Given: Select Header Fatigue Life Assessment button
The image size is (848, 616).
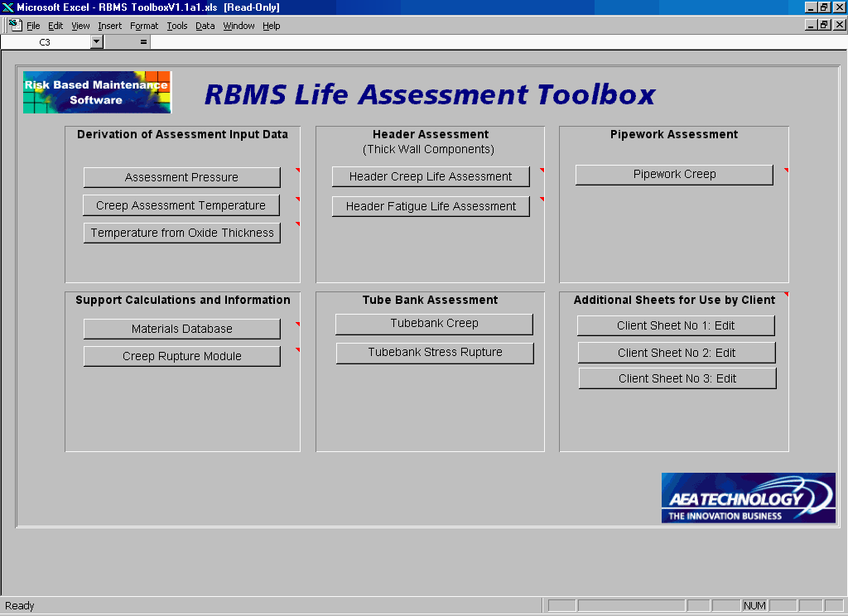Looking at the screenshot, I should tap(431, 206).
